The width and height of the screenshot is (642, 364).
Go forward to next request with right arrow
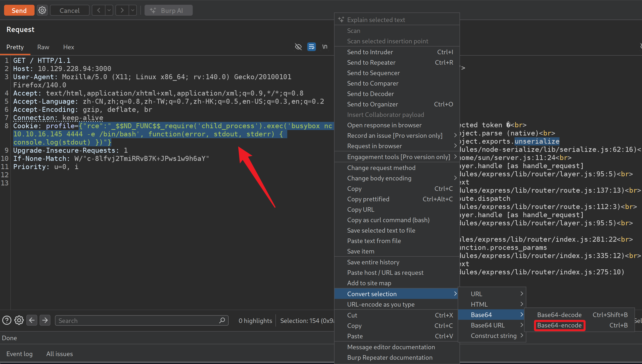pos(122,10)
